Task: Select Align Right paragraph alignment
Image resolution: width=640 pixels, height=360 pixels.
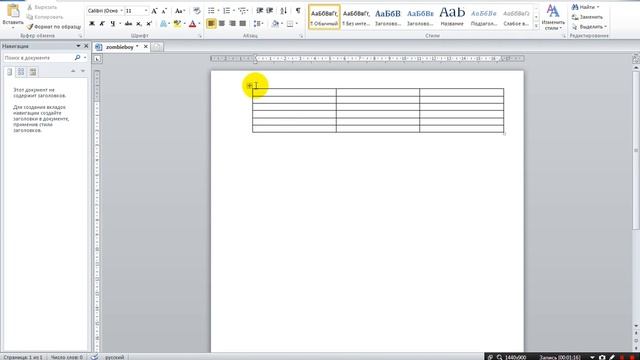Action: (x=232, y=24)
